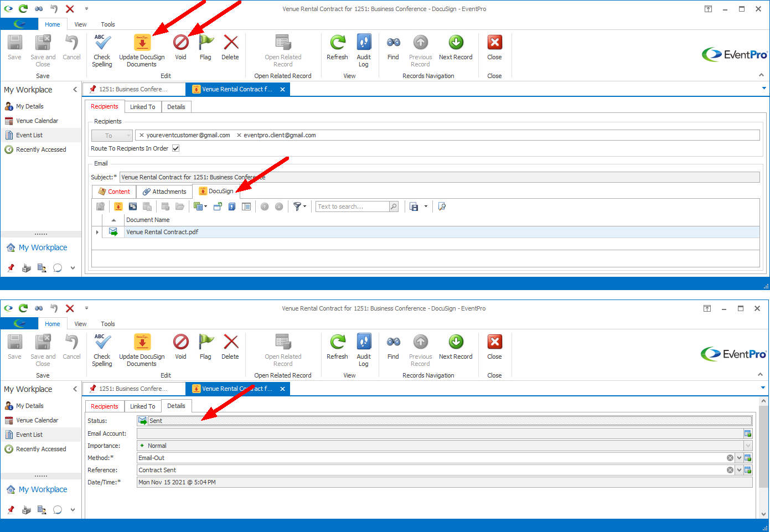Close Venue Rental Contract tab in top window
Screen dimensions: 770x532
(x=282, y=89)
